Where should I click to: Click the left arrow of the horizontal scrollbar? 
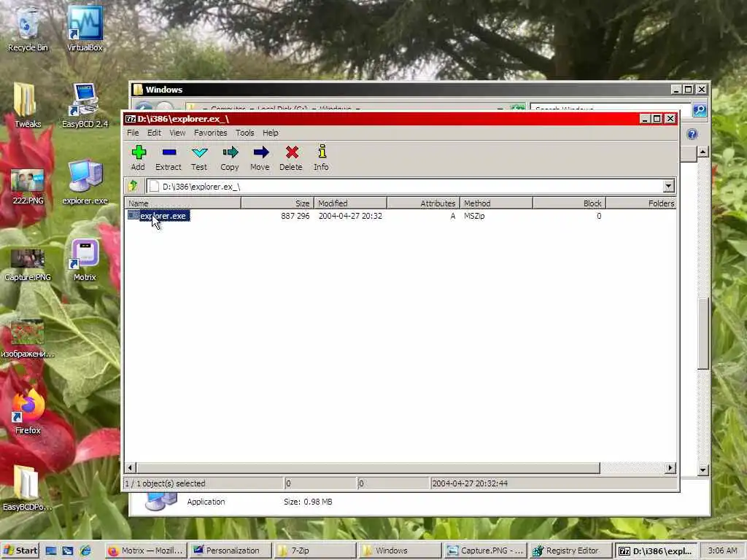click(x=130, y=467)
